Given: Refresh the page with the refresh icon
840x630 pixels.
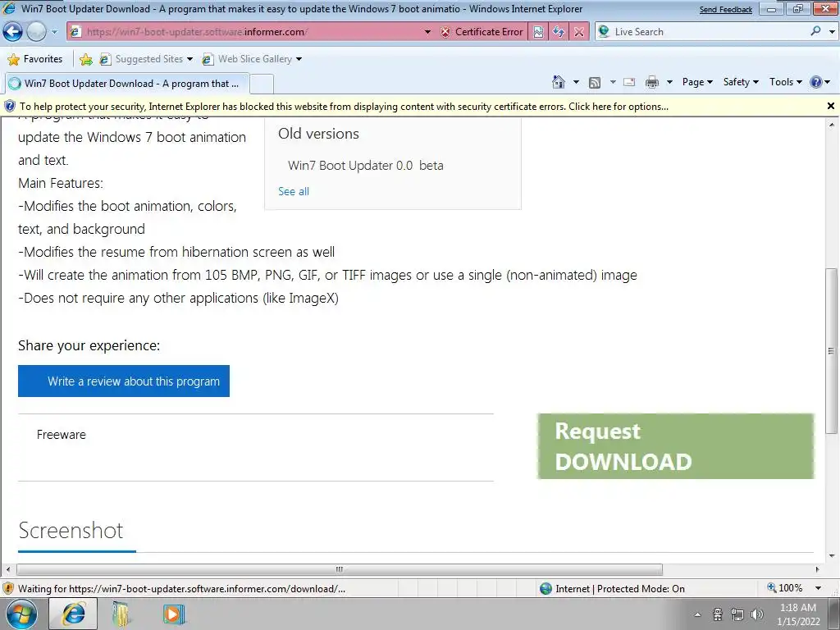Looking at the screenshot, I should point(559,32).
